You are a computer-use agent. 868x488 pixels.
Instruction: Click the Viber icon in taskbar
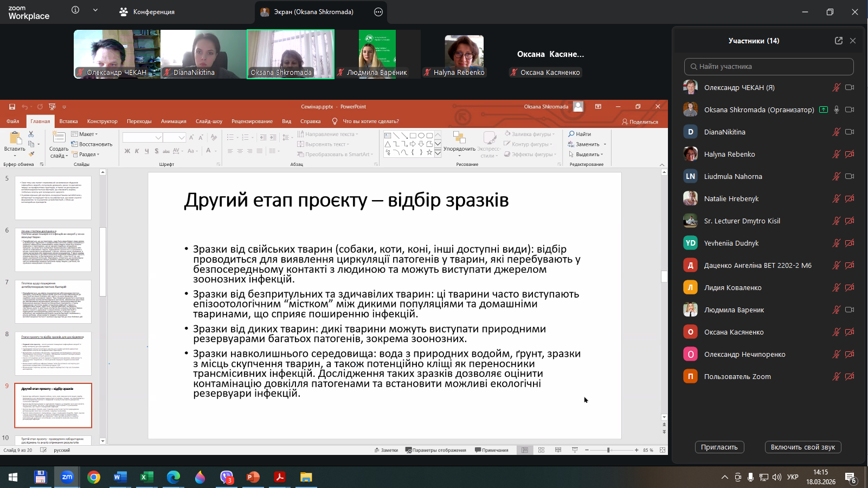[x=227, y=477]
